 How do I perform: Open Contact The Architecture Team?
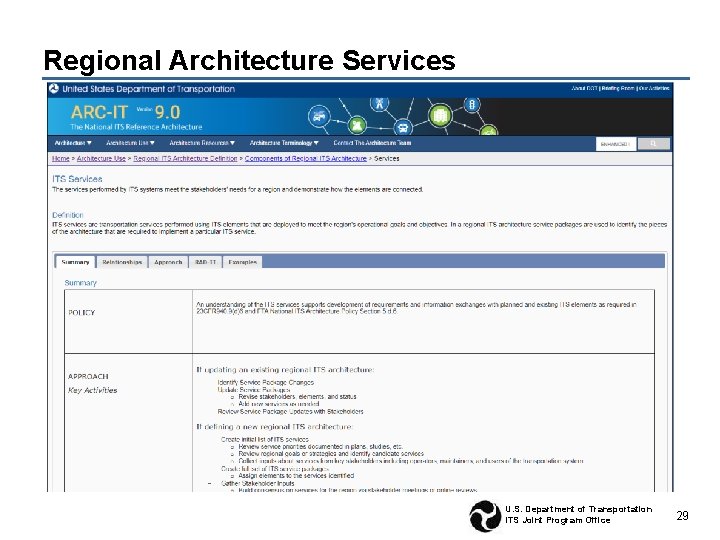(372, 143)
